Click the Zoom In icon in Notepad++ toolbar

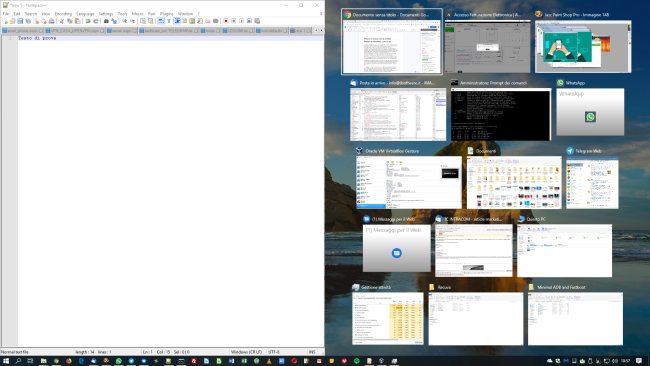click(x=124, y=21)
